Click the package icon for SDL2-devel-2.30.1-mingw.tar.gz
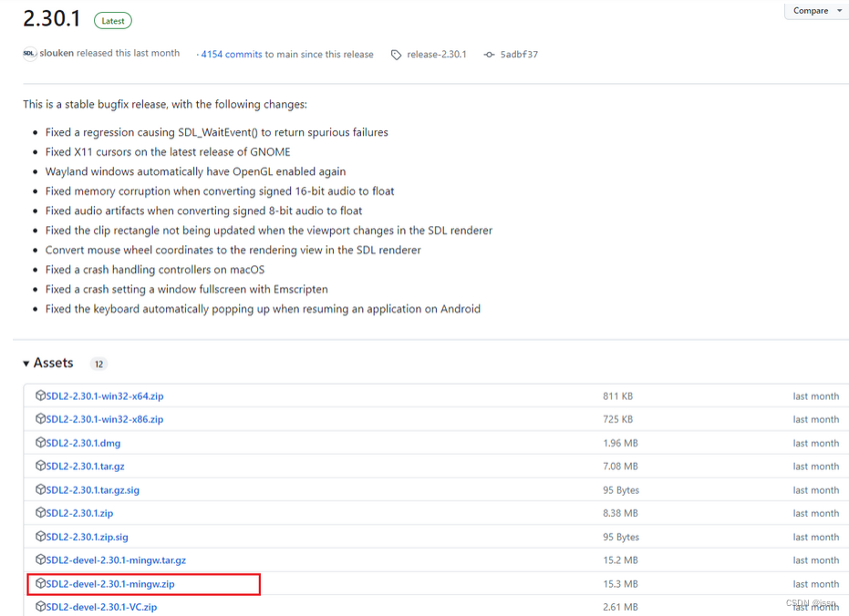 click(x=40, y=560)
